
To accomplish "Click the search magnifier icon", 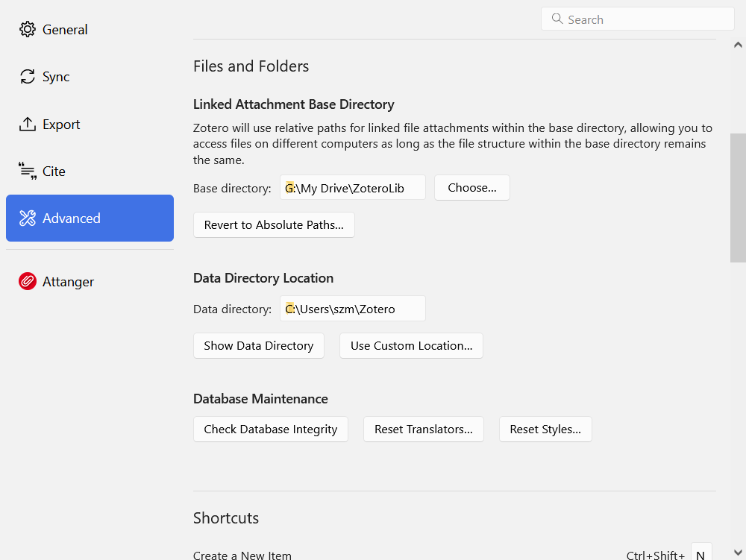I will [557, 19].
